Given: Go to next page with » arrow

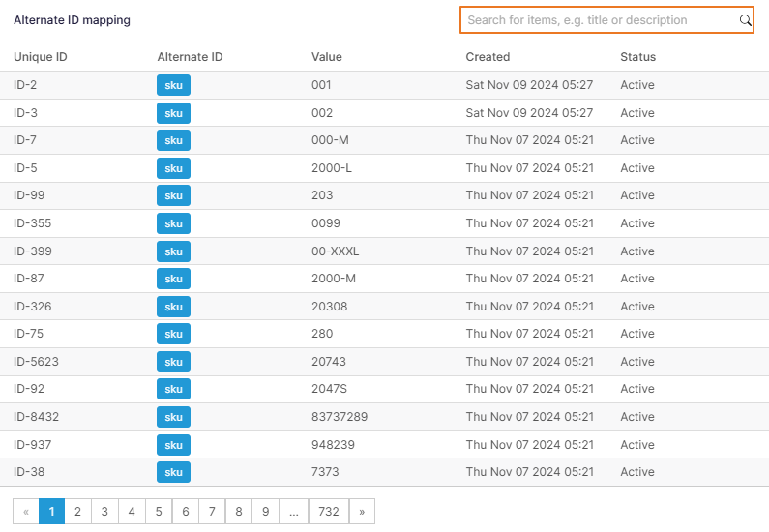Looking at the screenshot, I should pos(362,512).
